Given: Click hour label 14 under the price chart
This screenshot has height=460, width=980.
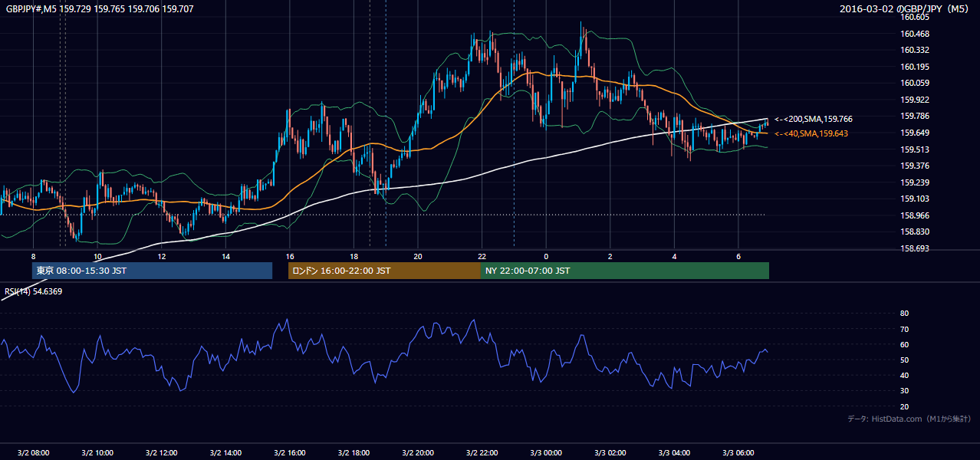Looking at the screenshot, I should (225, 256).
